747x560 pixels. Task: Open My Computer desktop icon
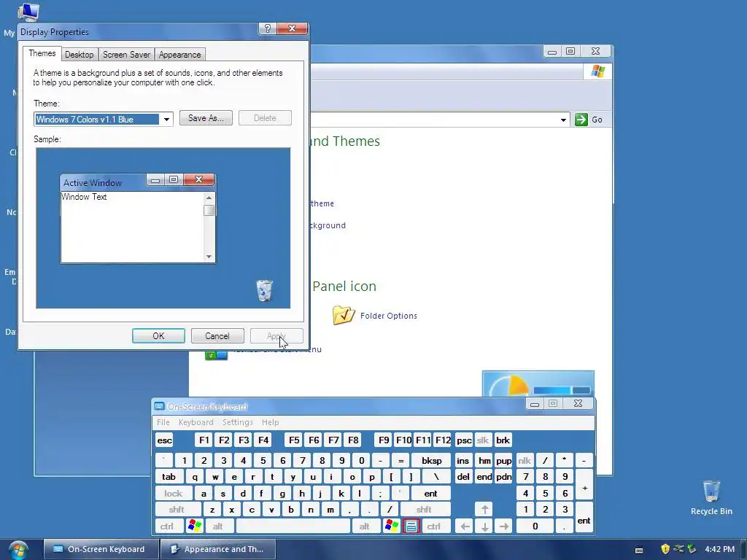(27, 12)
